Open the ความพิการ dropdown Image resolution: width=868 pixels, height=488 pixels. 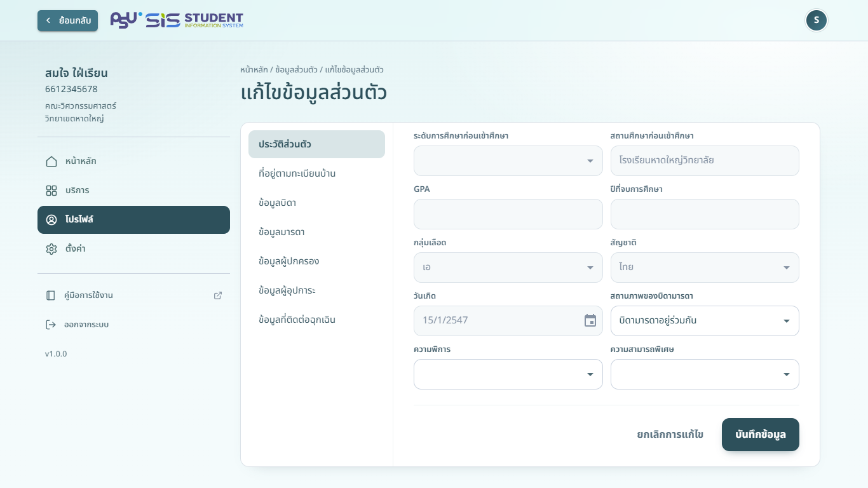pyautogui.click(x=508, y=374)
